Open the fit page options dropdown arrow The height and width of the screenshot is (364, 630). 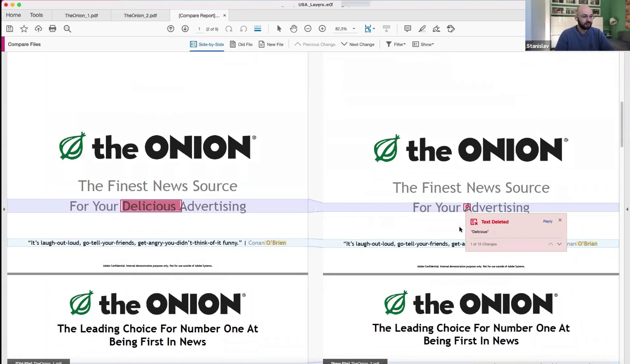tap(374, 29)
